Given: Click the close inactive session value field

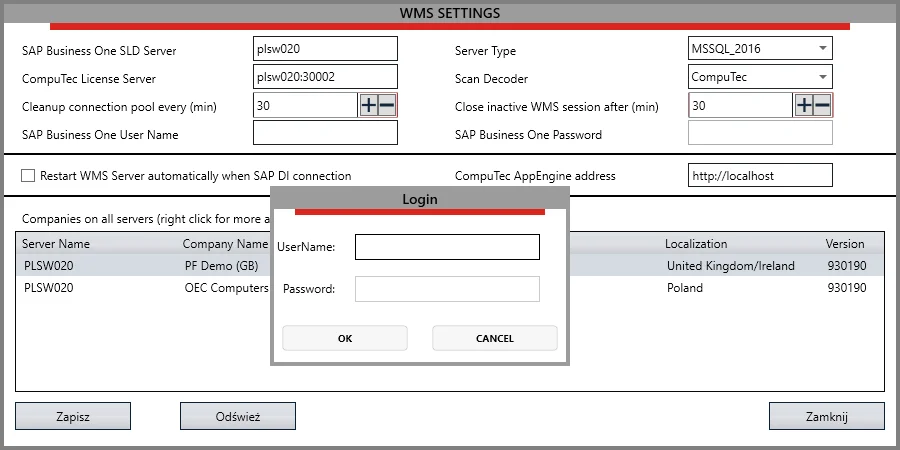Looking at the screenshot, I should click(741, 106).
